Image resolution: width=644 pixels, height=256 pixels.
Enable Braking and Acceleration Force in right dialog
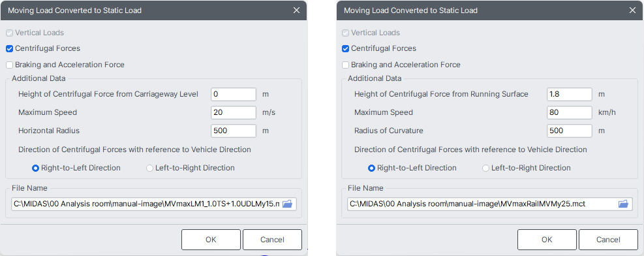tap(345, 65)
